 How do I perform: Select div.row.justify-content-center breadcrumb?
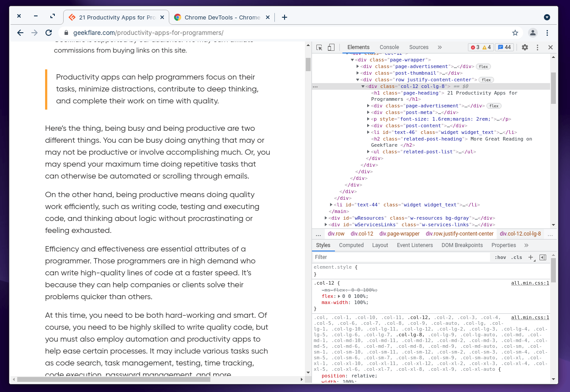[x=460, y=234]
